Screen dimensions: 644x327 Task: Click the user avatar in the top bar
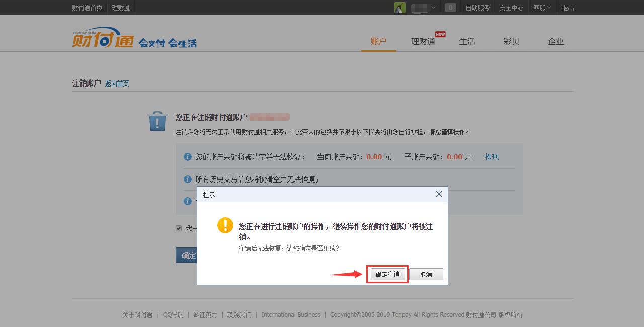[x=399, y=7]
